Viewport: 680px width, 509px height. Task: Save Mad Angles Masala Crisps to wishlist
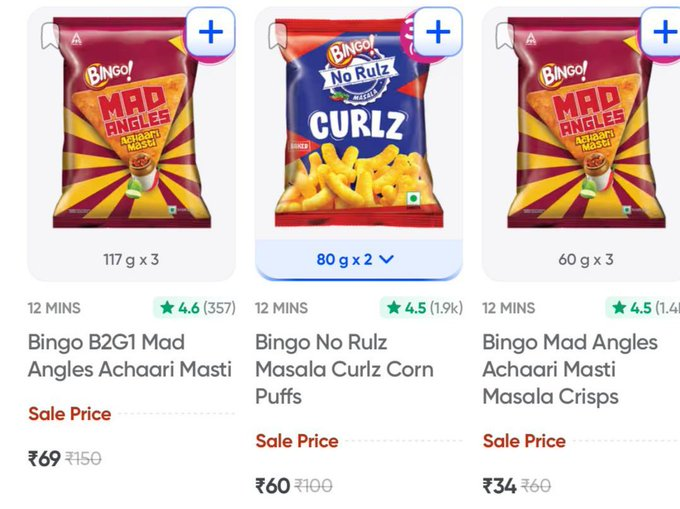click(x=504, y=35)
